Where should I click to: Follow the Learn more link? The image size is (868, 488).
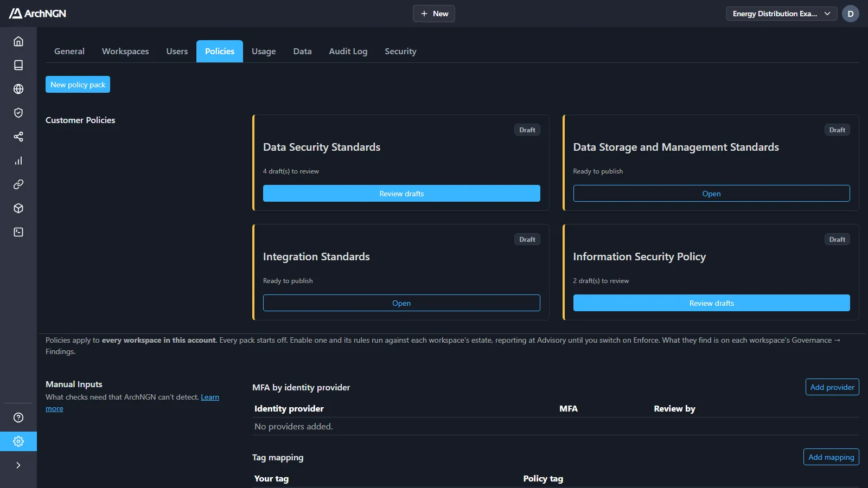tap(209, 397)
